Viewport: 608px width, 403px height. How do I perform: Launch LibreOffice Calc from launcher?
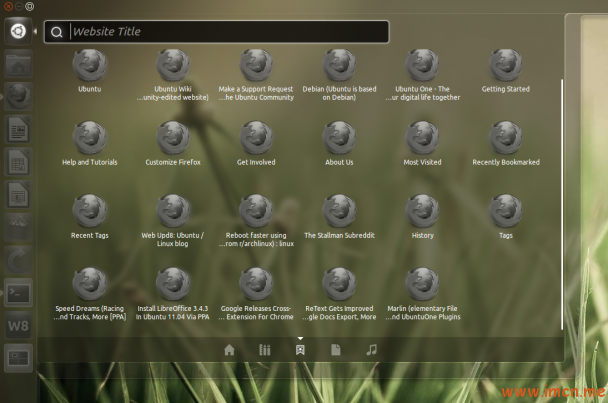point(18,162)
